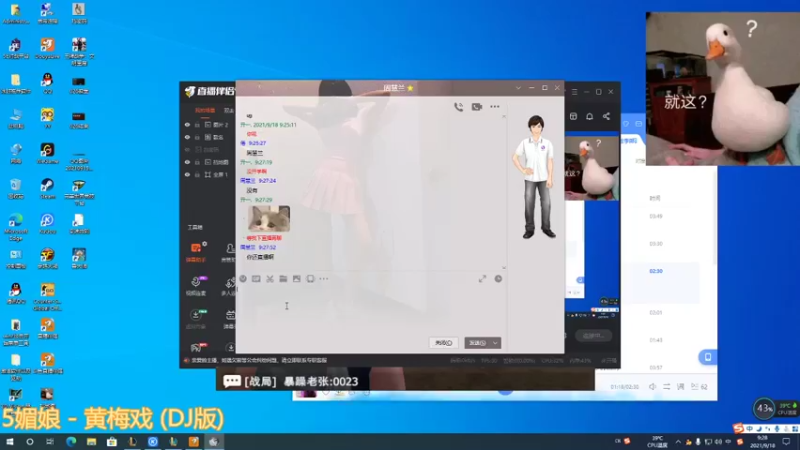Open the cat image in chat history
800x450 pixels.
point(269,219)
